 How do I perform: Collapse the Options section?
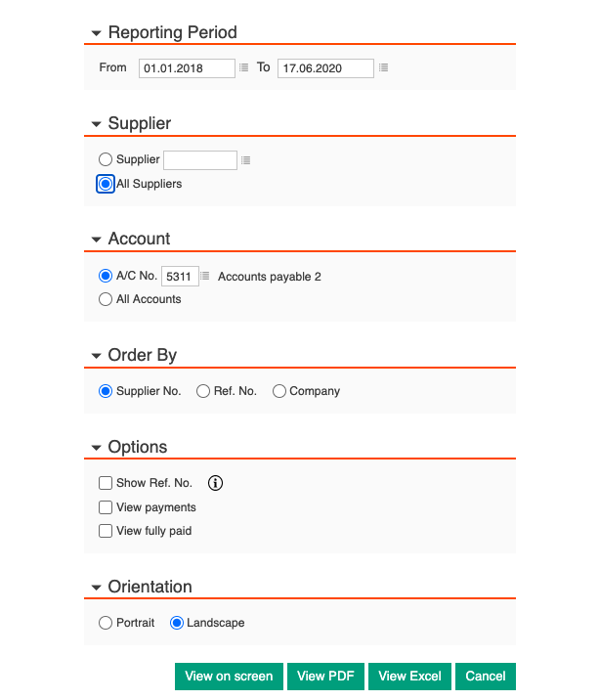pyautogui.click(x=96, y=448)
